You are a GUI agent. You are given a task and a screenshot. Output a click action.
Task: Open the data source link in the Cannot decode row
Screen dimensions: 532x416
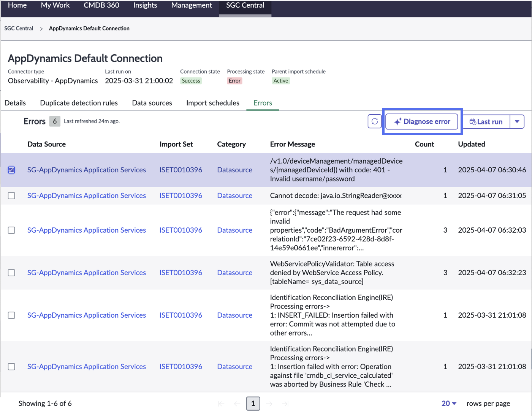pos(87,195)
